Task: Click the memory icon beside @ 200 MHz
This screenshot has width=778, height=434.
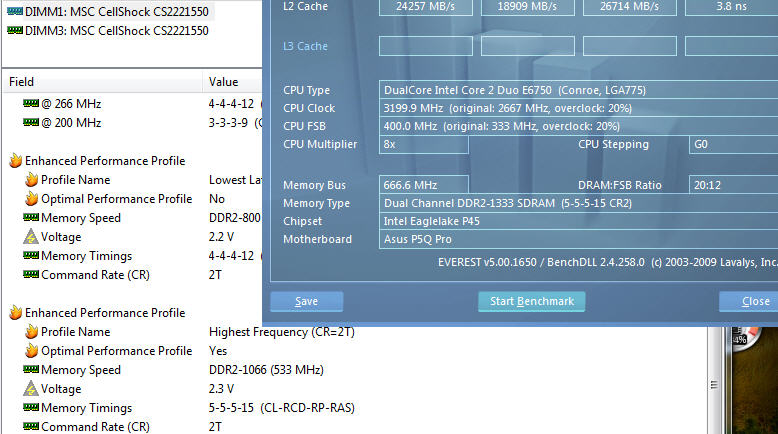Action: coord(31,122)
